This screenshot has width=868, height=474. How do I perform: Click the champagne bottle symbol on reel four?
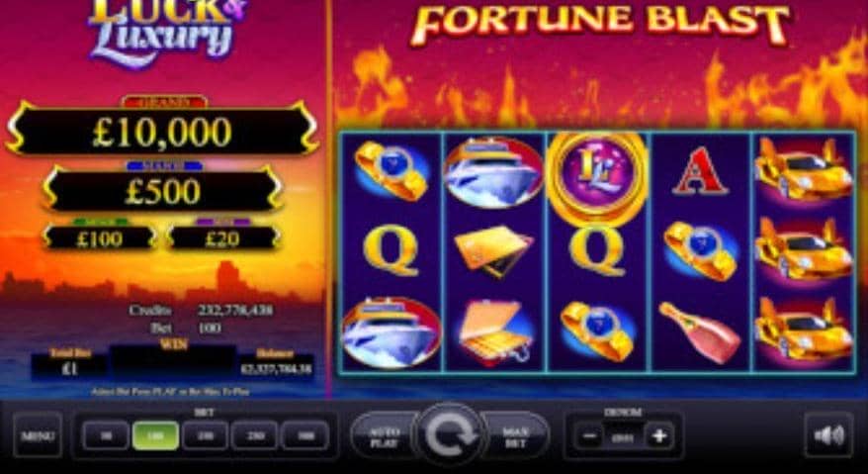coord(700,332)
